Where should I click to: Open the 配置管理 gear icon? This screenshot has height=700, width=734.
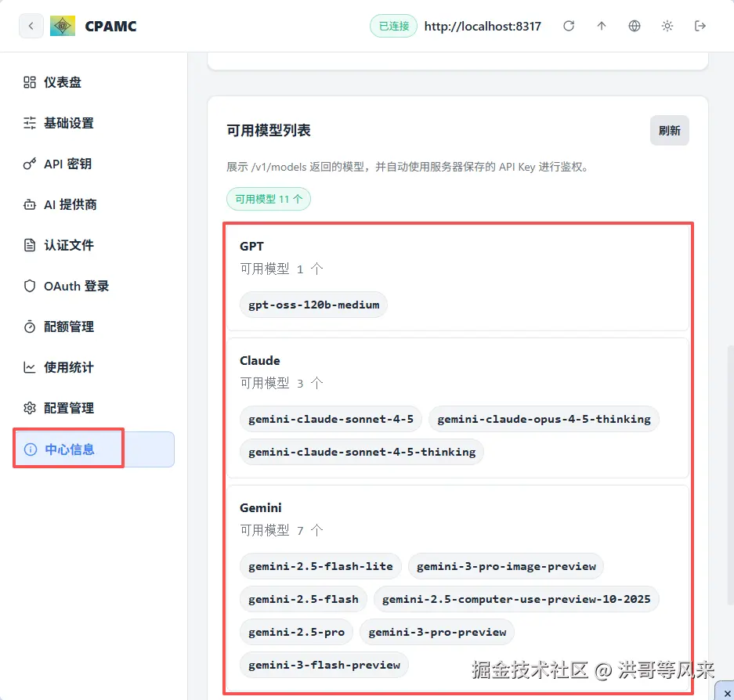pyautogui.click(x=29, y=408)
